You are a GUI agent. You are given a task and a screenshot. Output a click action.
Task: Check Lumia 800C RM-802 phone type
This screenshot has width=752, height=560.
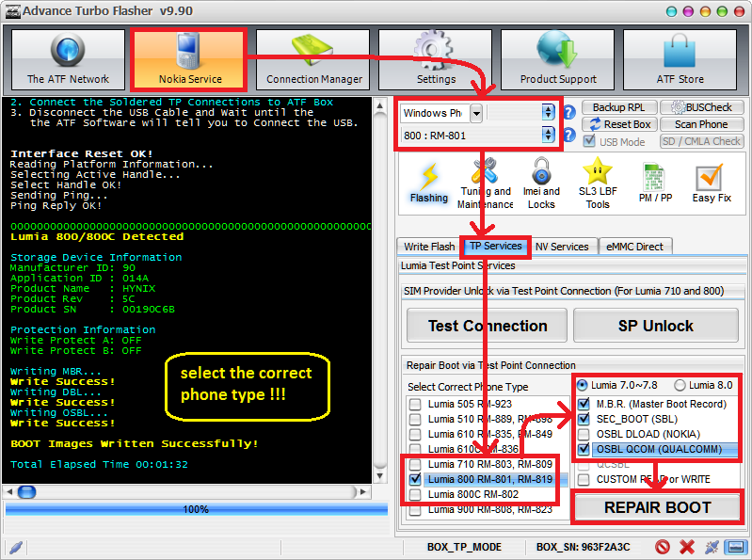pos(415,494)
